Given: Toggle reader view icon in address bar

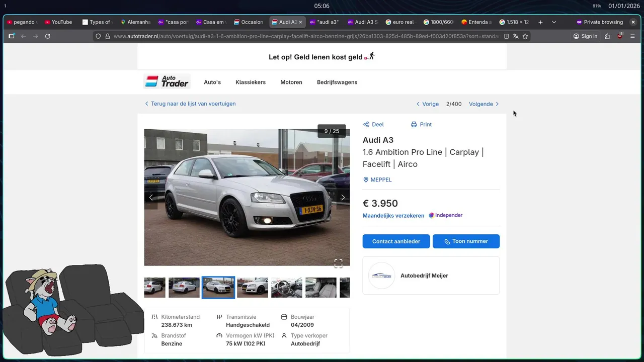Looking at the screenshot, I should pyautogui.click(x=507, y=36).
